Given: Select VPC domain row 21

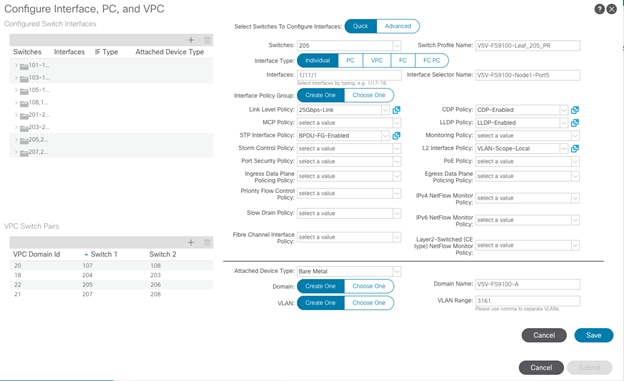Looking at the screenshot, I should [x=111, y=294].
